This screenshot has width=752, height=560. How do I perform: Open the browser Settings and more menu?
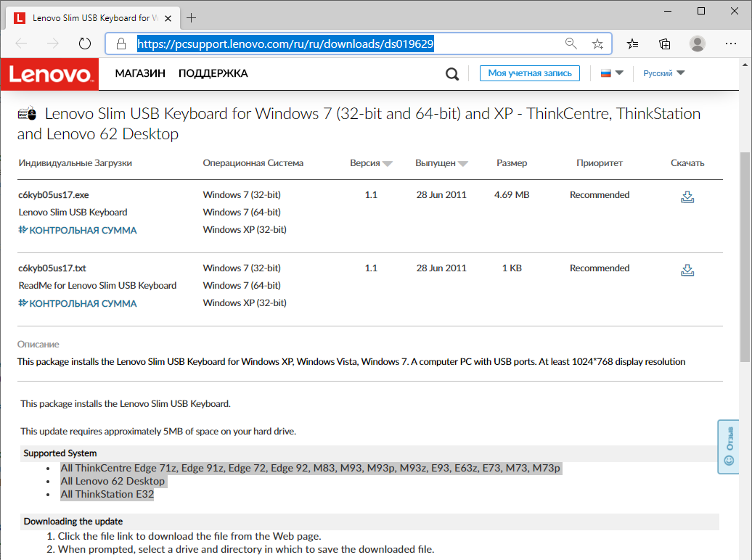click(731, 44)
